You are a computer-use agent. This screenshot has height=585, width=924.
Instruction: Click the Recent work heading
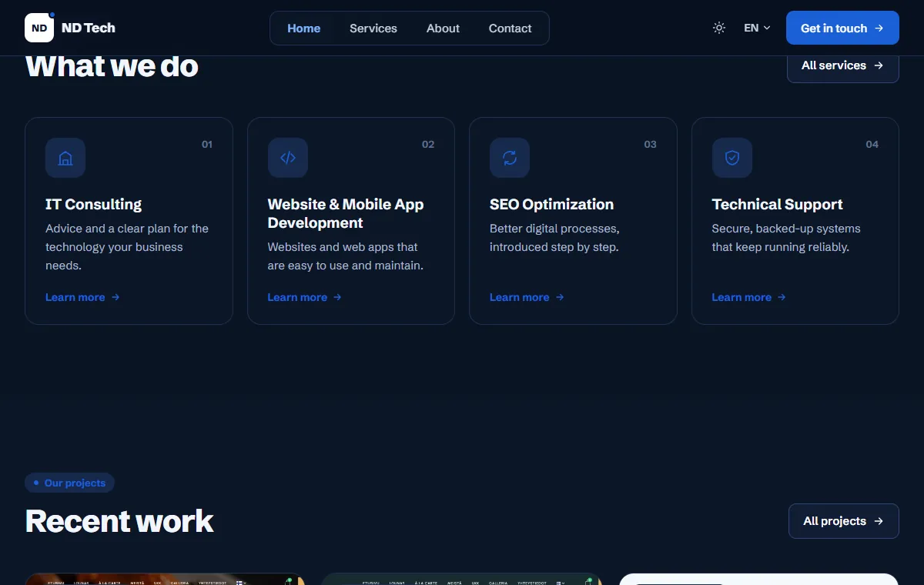[x=119, y=521]
